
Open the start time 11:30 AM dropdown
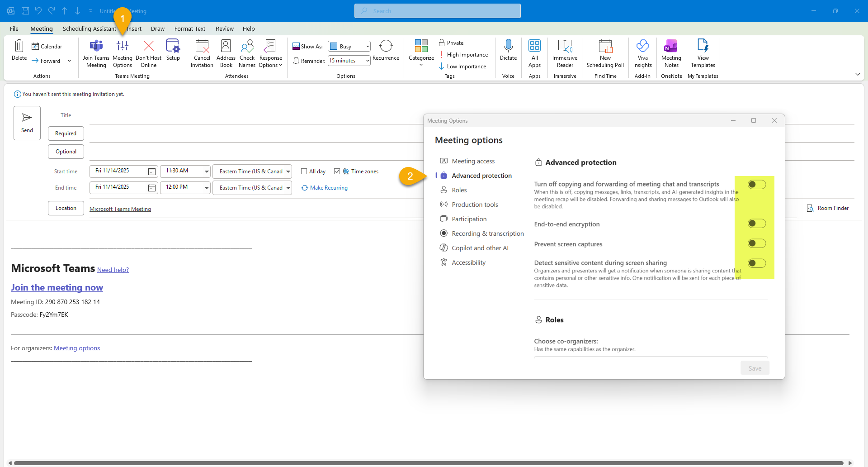click(206, 172)
